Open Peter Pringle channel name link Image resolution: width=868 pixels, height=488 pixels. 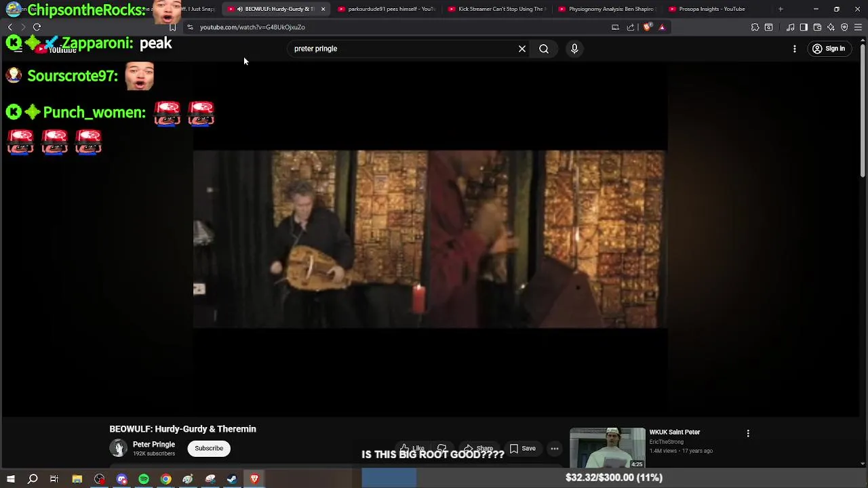click(154, 445)
